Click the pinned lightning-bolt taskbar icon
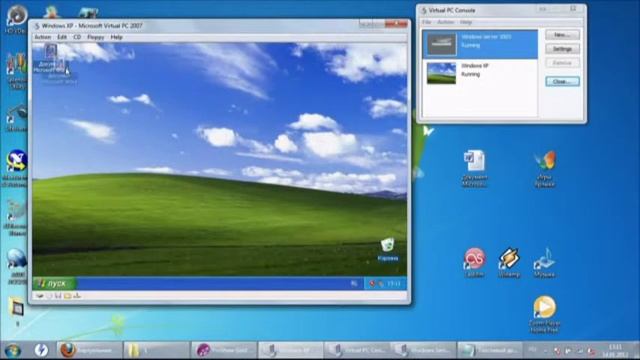The height and width of the screenshot is (360, 640). tap(41, 350)
